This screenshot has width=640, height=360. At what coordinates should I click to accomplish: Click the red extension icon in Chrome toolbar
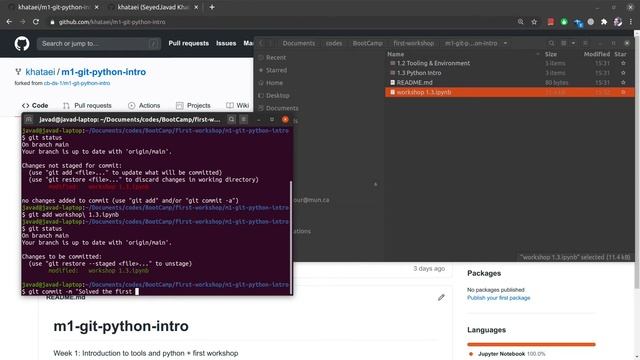click(x=551, y=22)
